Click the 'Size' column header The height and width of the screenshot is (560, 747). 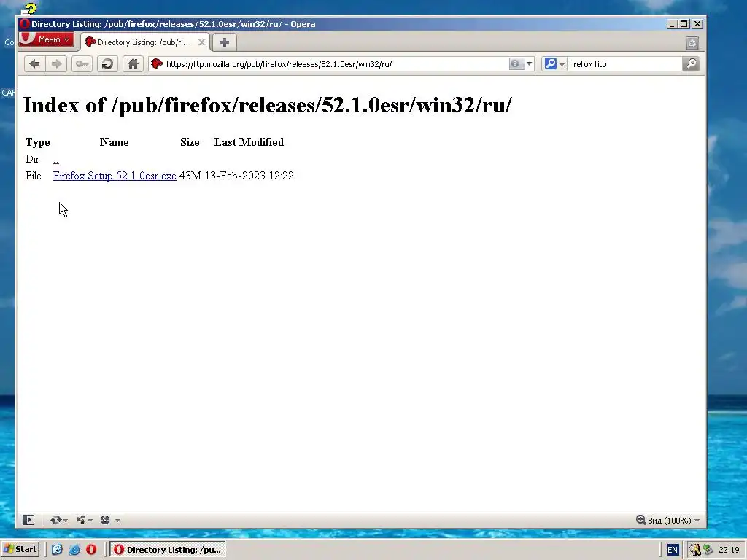pyautogui.click(x=190, y=142)
